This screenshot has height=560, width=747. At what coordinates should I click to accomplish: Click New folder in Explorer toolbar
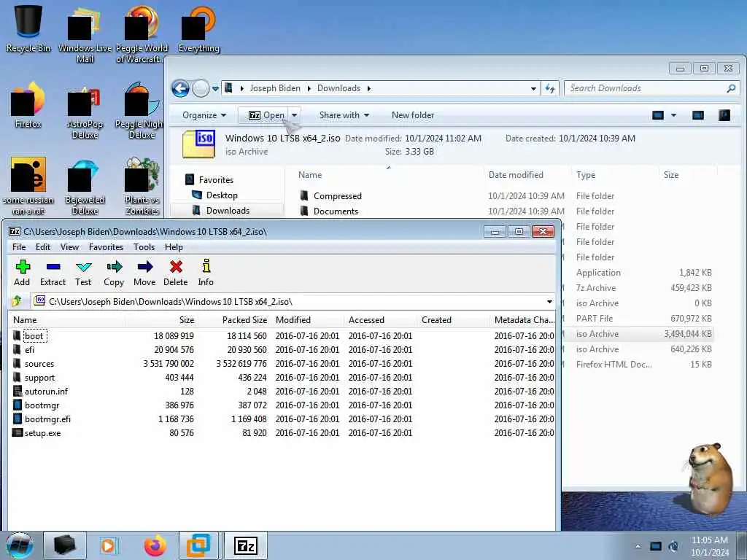point(413,115)
